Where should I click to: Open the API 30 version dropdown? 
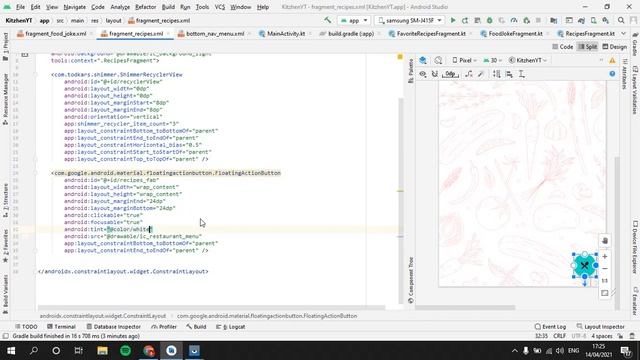[x=493, y=60]
